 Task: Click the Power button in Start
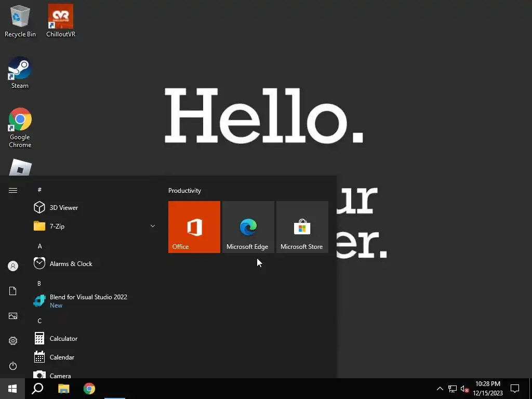click(x=13, y=366)
